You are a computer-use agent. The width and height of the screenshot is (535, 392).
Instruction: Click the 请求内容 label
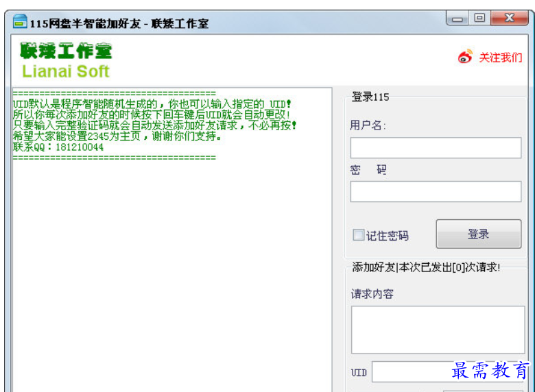tap(372, 294)
